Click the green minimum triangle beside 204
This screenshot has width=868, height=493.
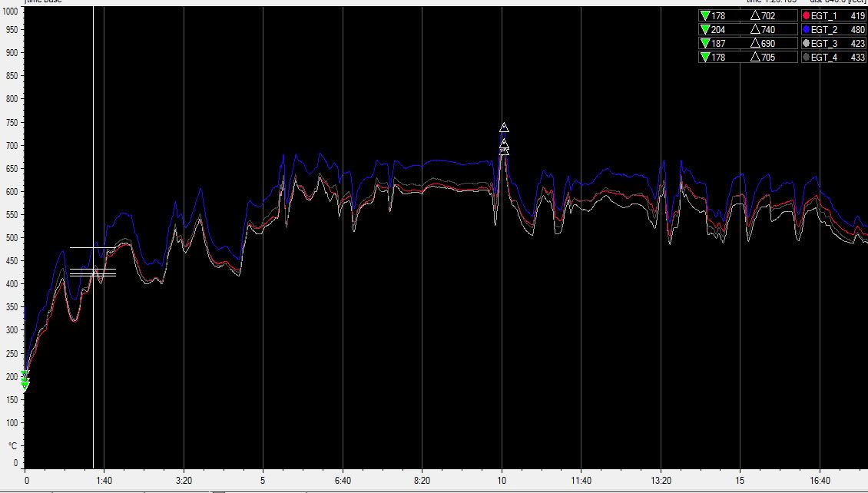pos(704,30)
